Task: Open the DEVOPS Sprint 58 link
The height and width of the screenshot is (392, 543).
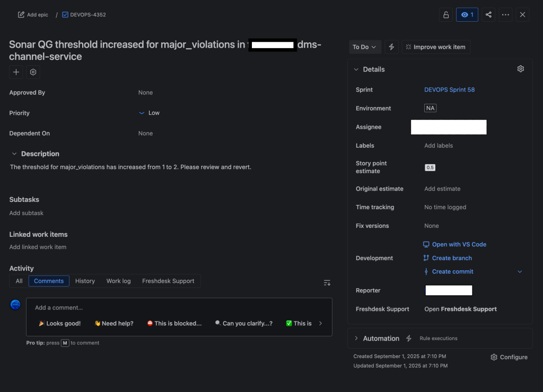Action: point(449,90)
